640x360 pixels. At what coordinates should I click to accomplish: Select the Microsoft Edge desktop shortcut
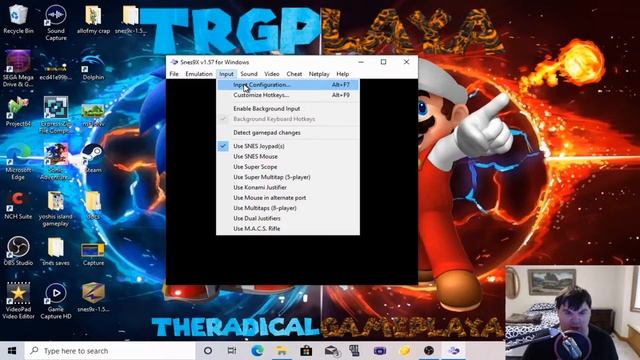click(x=18, y=162)
